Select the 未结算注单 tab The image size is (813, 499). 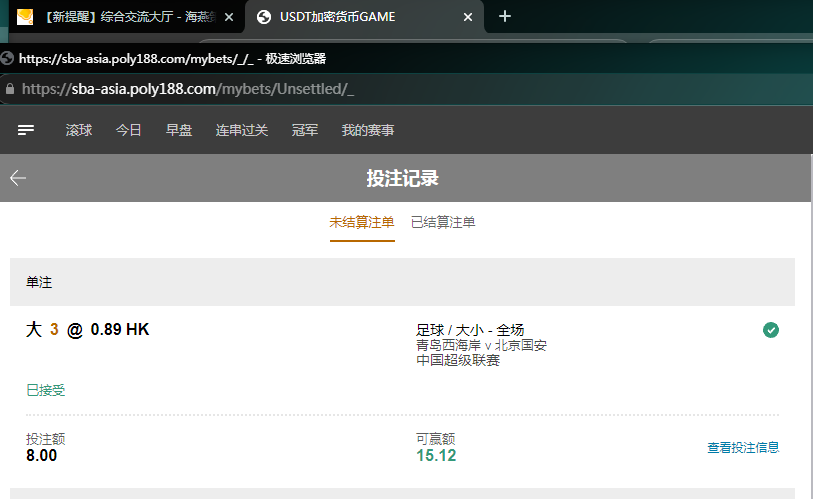tap(362, 223)
